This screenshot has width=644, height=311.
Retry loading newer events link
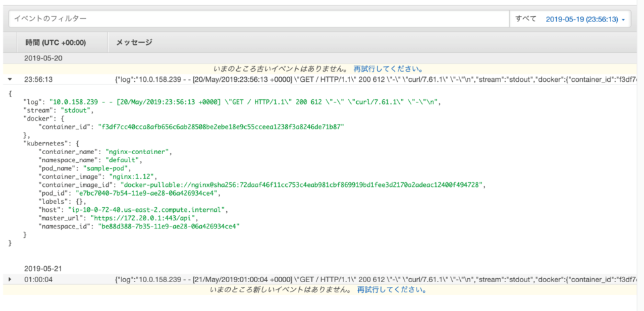coord(392,290)
